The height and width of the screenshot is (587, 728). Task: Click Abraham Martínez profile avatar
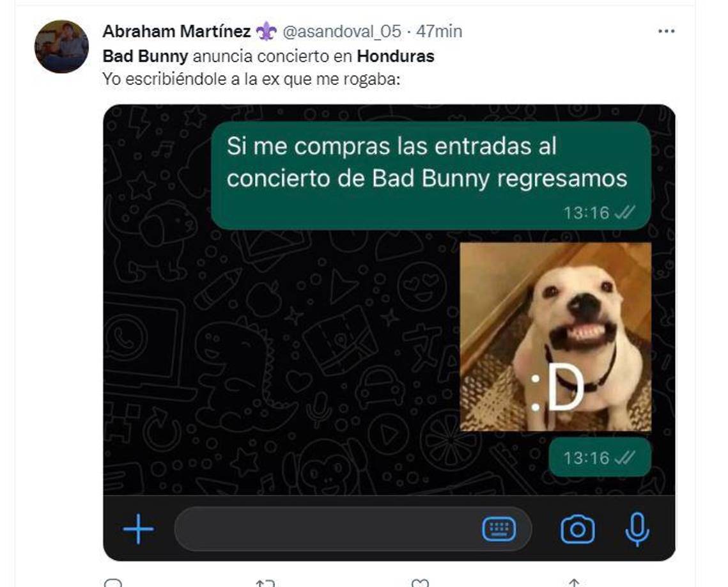[61, 47]
